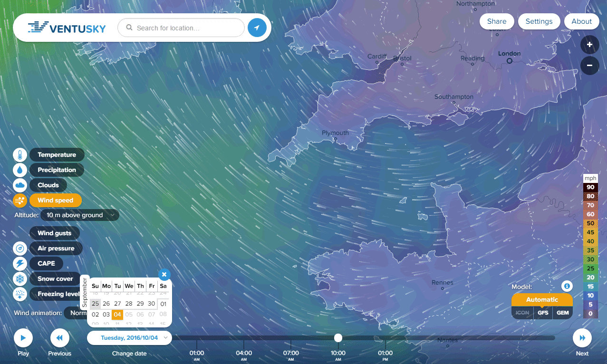Image resolution: width=607 pixels, height=364 pixels.
Task: Switch to GFS weather model
Action: point(542,313)
